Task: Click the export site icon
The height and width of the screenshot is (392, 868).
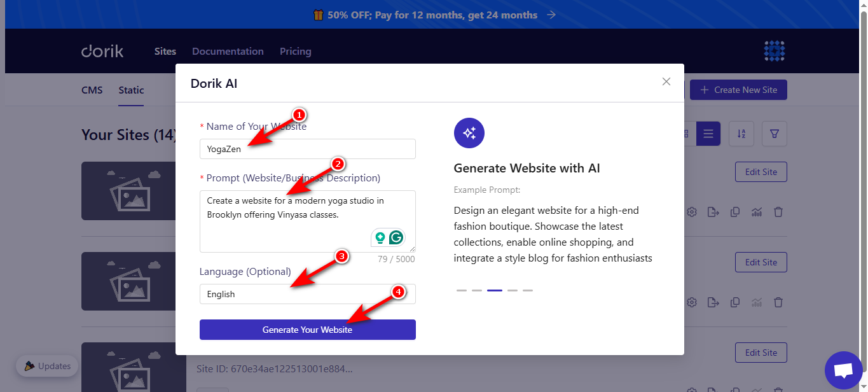Action: [713, 211]
